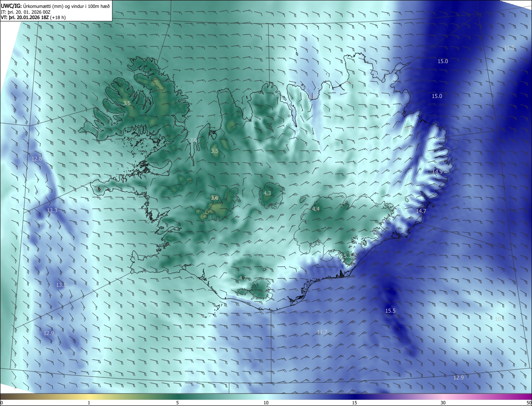Click the 4.3 value label
The image size is (532, 406).
click(x=267, y=193)
